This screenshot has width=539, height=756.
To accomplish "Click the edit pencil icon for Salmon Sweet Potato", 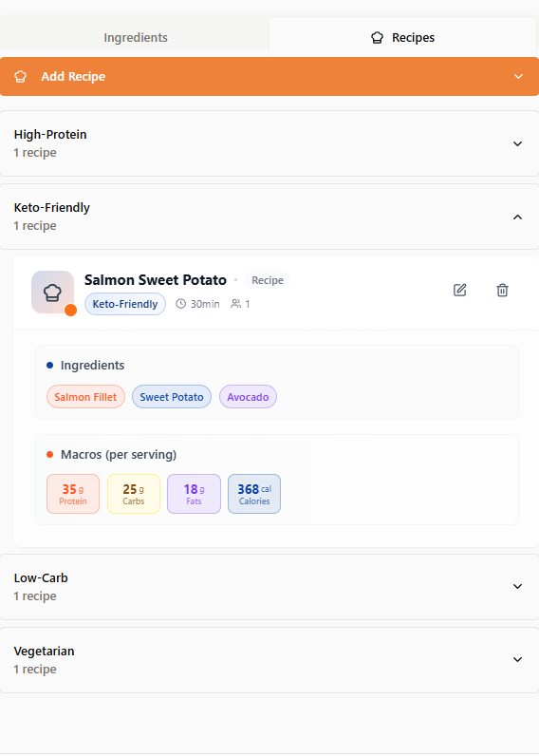I will (x=459, y=290).
